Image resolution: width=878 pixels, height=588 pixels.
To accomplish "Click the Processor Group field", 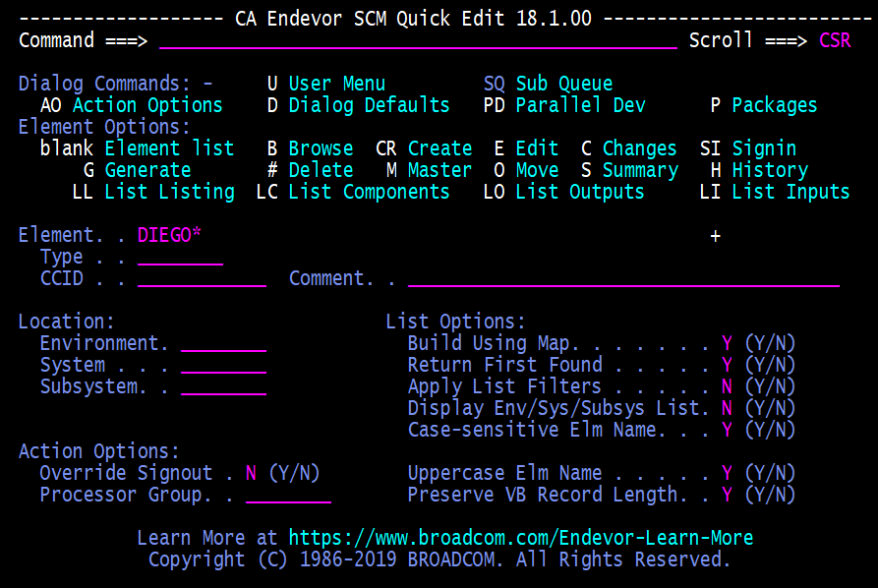I will (x=288, y=495).
